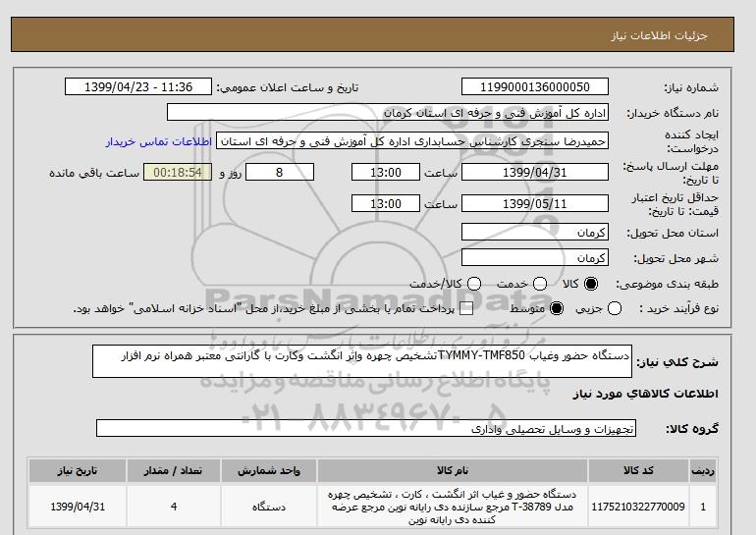The height and width of the screenshot is (535, 756).
Task: Click the طبقه بندی موضوعی label
Action: pos(667,285)
